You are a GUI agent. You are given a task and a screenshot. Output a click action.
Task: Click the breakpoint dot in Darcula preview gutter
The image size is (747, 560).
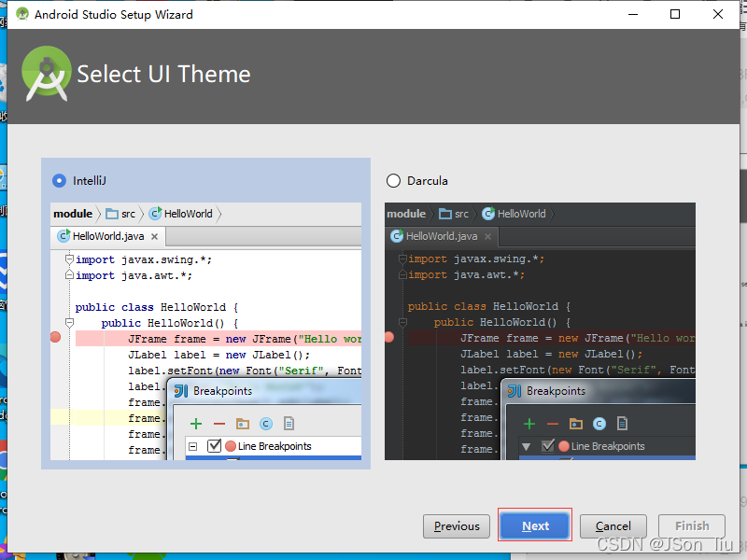coord(389,338)
